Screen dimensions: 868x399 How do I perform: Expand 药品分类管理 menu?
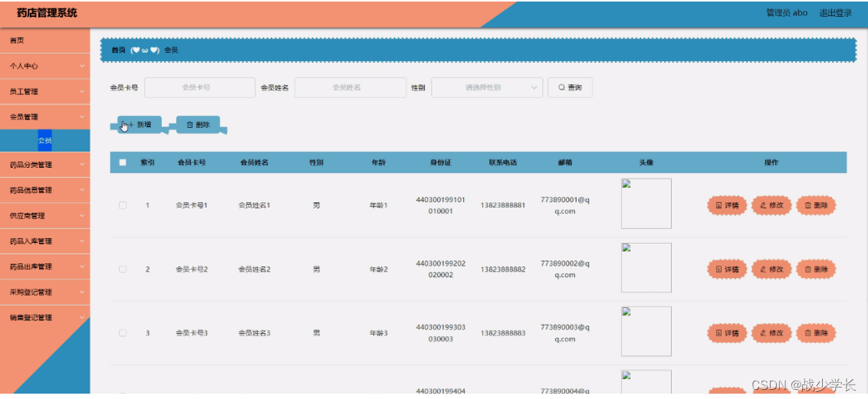(x=44, y=165)
